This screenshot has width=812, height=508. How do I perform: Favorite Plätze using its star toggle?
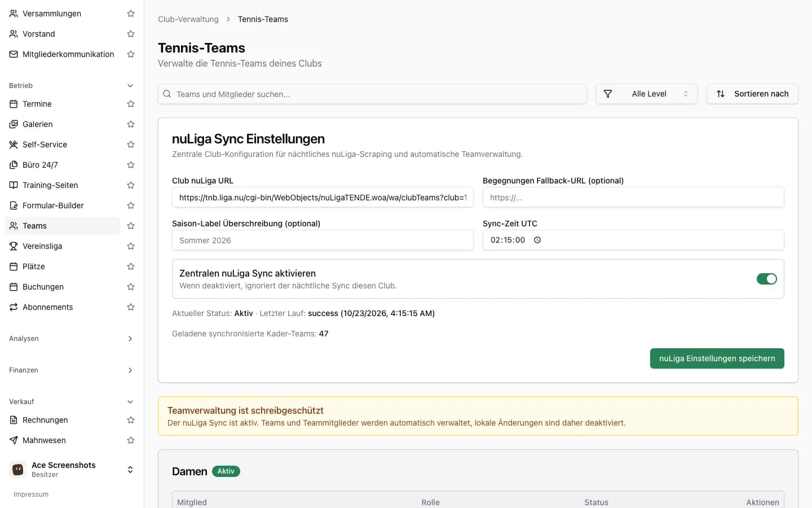pyautogui.click(x=131, y=266)
